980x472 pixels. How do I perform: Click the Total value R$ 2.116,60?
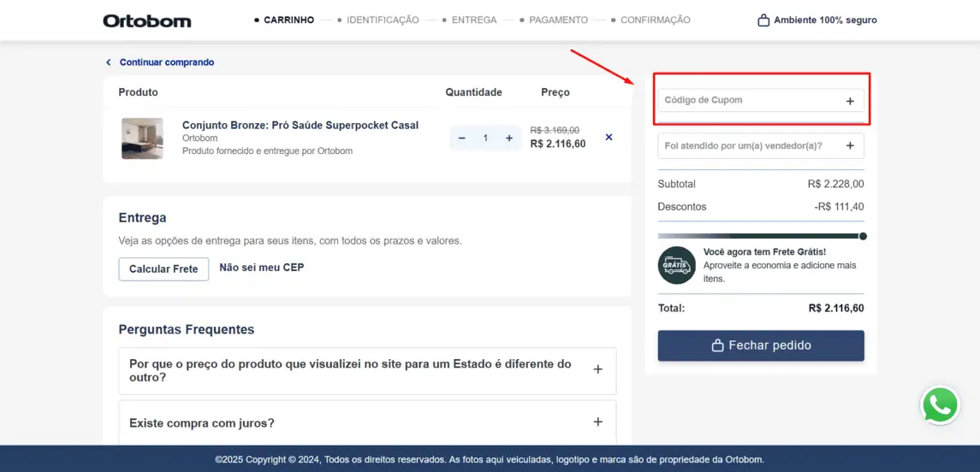836,309
